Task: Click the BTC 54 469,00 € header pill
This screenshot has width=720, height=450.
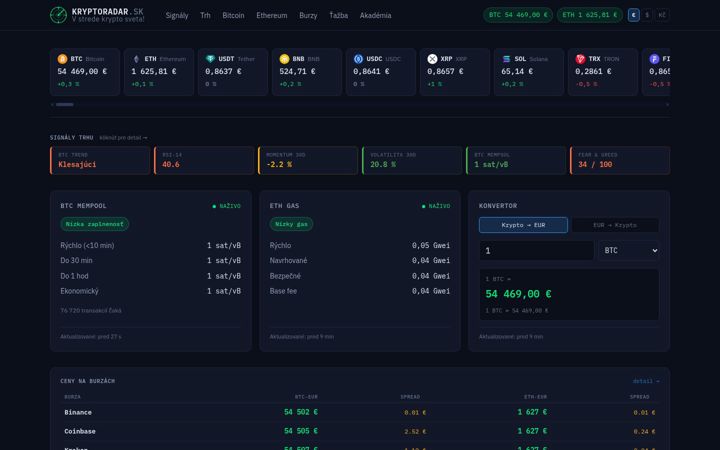Action: click(518, 15)
